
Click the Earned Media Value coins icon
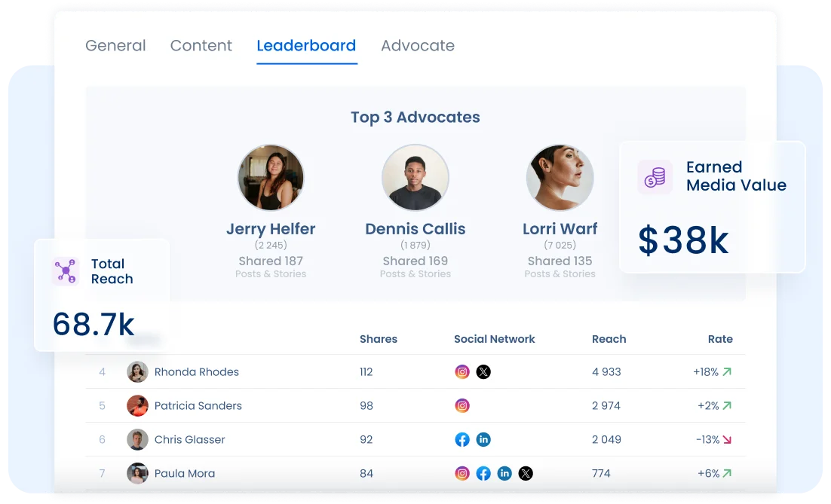pos(655,177)
